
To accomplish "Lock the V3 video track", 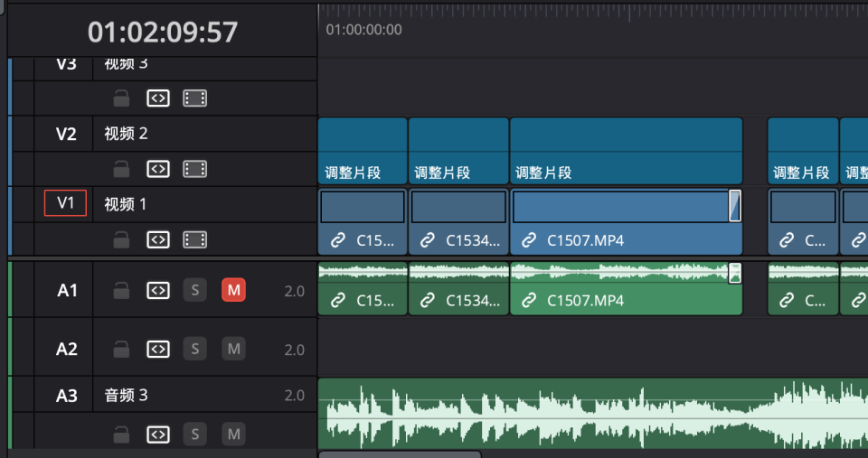I will pyautogui.click(x=121, y=98).
